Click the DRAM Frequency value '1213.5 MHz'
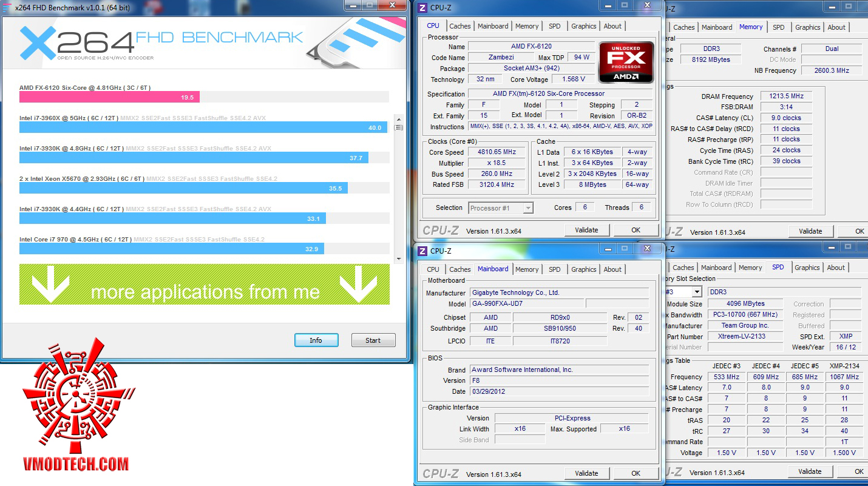 point(787,96)
